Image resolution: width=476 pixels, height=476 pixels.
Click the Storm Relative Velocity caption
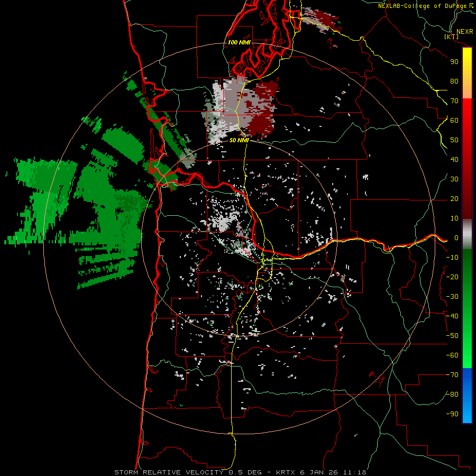click(x=240, y=472)
